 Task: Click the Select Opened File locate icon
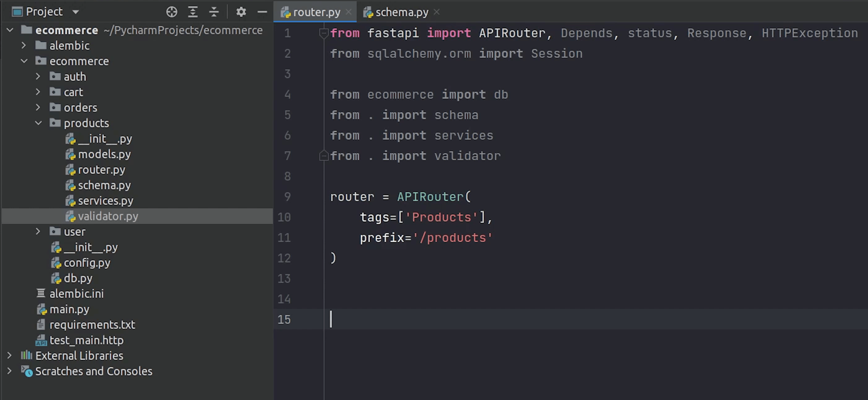171,12
